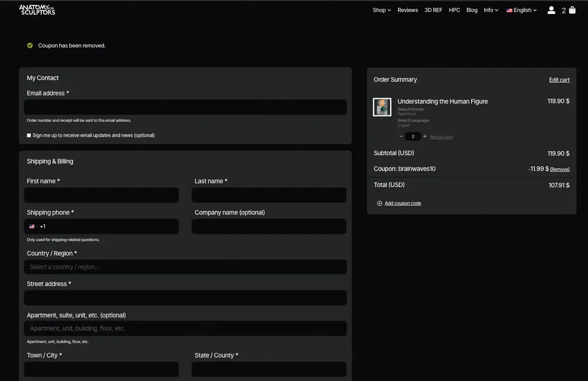Focus the Apartment, suite, unit field
Viewport: 588px width, 381px height.
click(185, 328)
